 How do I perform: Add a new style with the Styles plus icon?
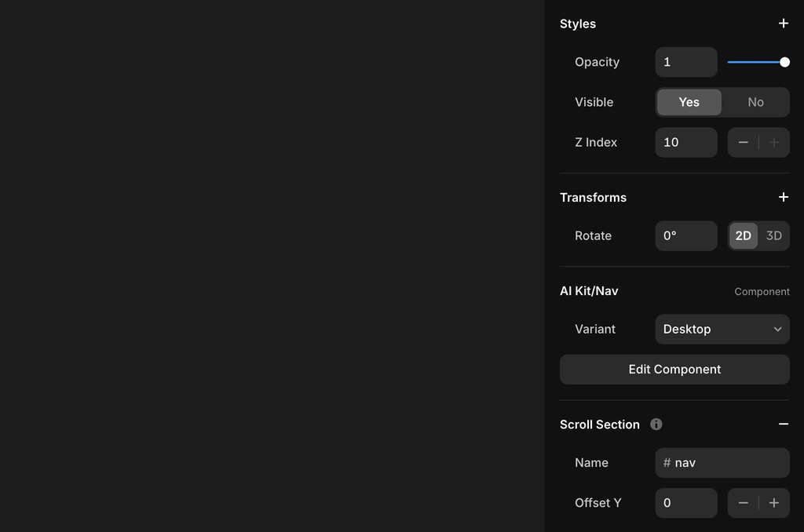point(783,24)
